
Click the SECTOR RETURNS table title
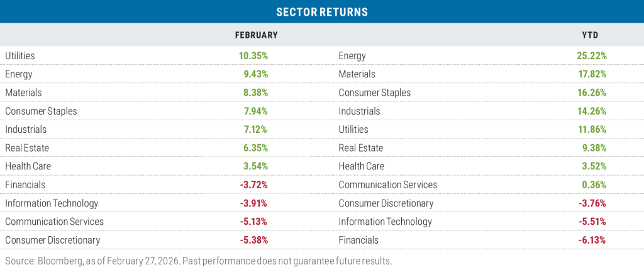click(322, 12)
